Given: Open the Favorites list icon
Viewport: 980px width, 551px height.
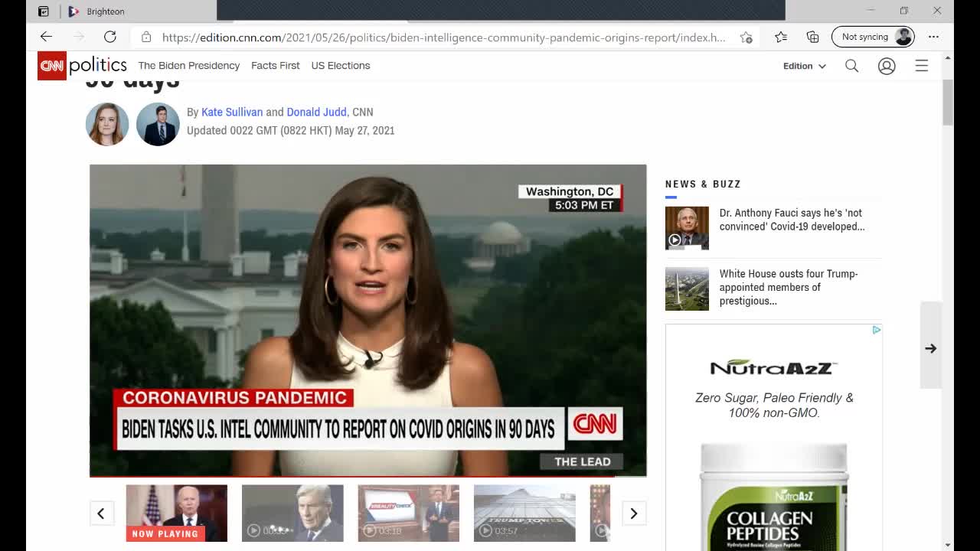Looking at the screenshot, I should click(x=781, y=37).
